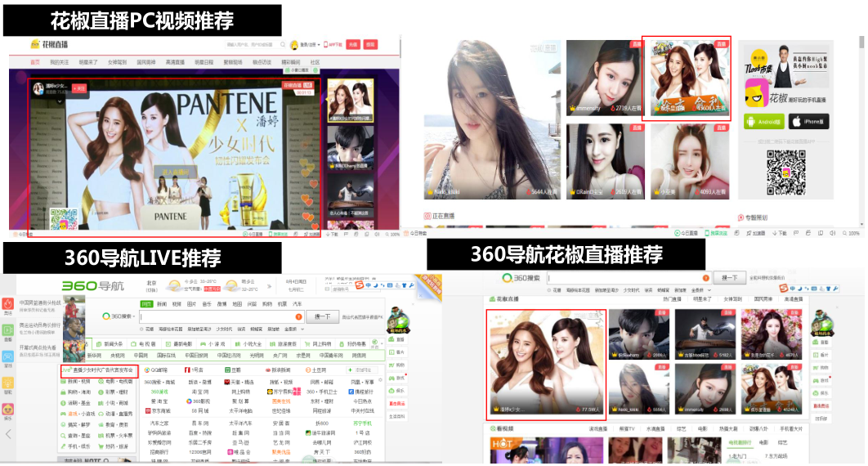The height and width of the screenshot is (466, 868).
Task: Click the red 充值 recharge button
Action: (353, 45)
